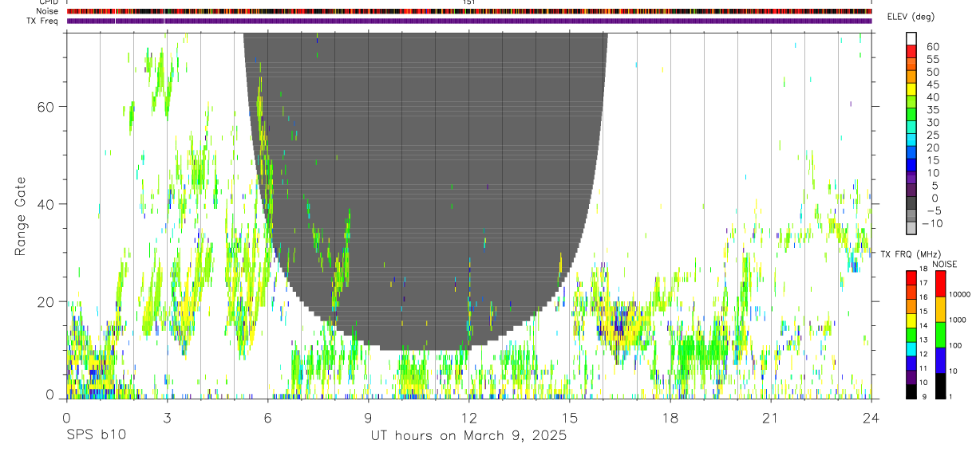Click the purple TX frequency strip above the plot
Image resolution: width=980 pixels, height=452 pixels.
468,21
